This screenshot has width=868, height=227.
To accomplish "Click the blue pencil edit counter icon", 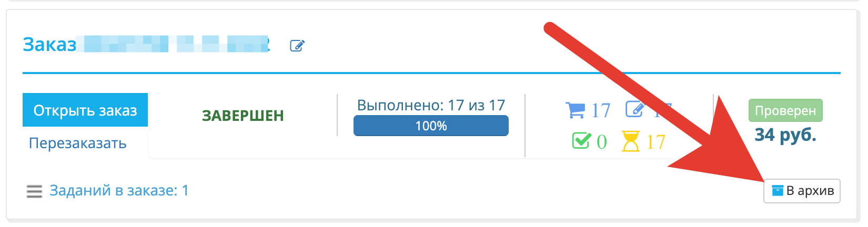I will 635,109.
